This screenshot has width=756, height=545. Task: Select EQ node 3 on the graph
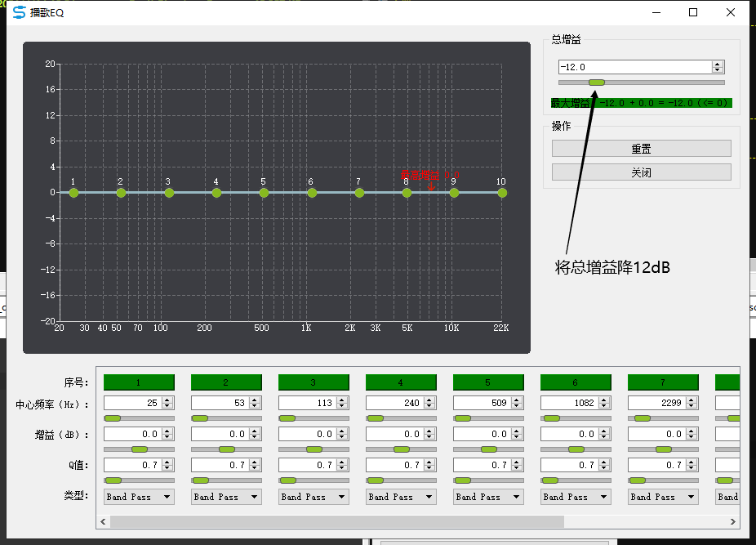[169, 193]
